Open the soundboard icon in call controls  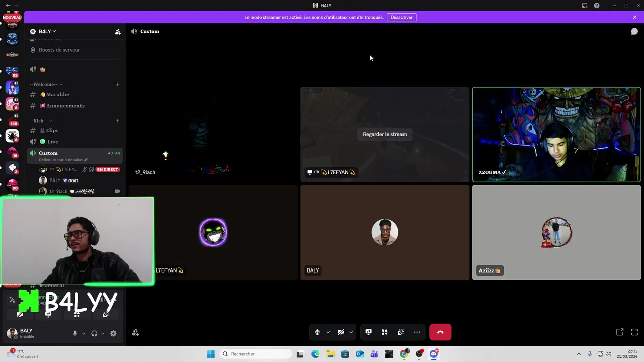coord(400,332)
